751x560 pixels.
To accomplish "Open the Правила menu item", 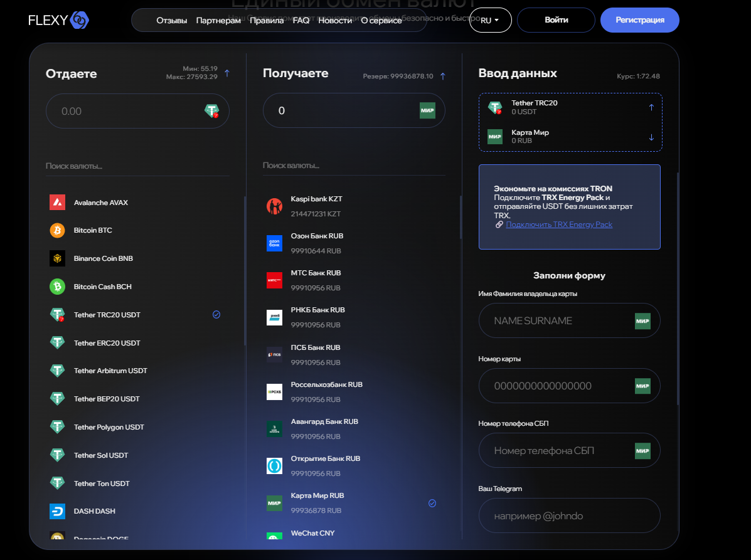I will [x=267, y=21].
